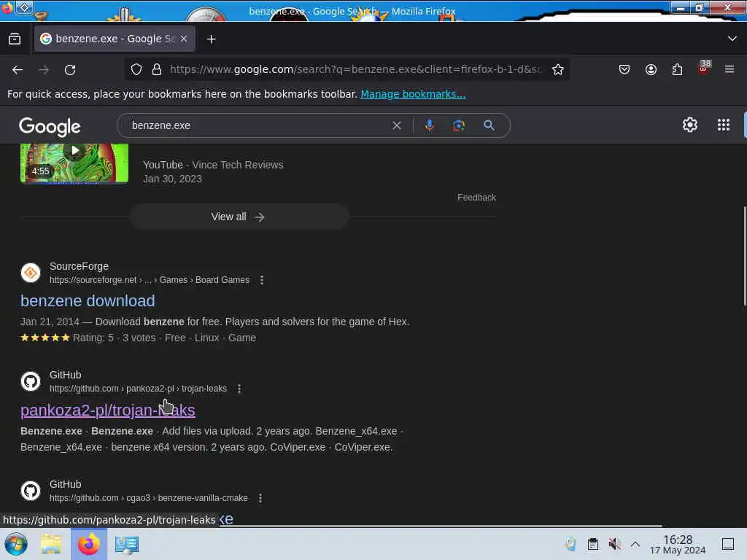Click Firefox taskbar icon
747x560 pixels.
coord(88,544)
